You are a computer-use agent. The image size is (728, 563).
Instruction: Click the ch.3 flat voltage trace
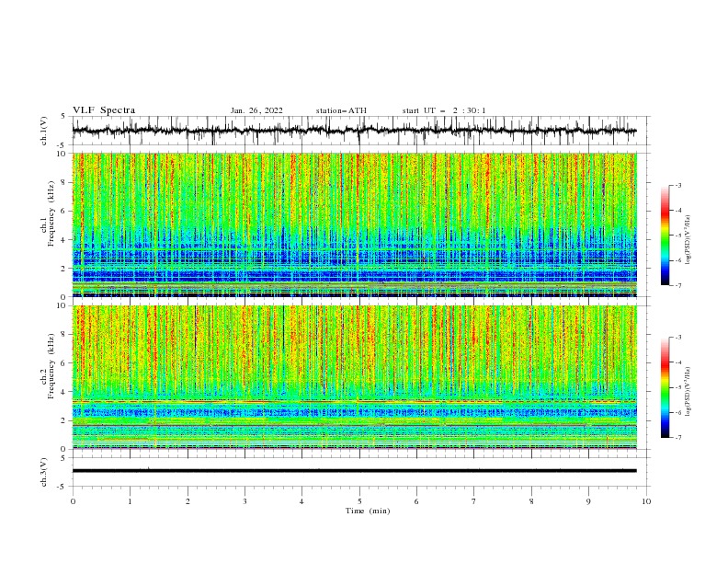354,471
